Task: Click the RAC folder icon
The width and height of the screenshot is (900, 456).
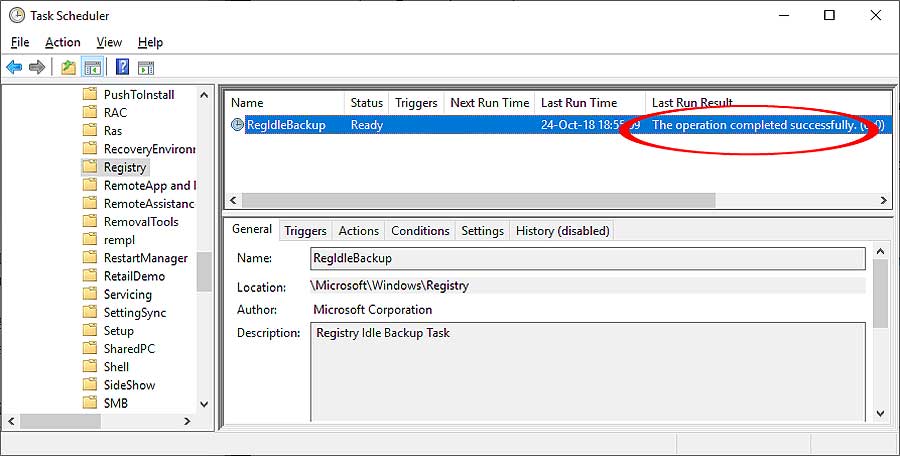Action: pyautogui.click(x=90, y=113)
